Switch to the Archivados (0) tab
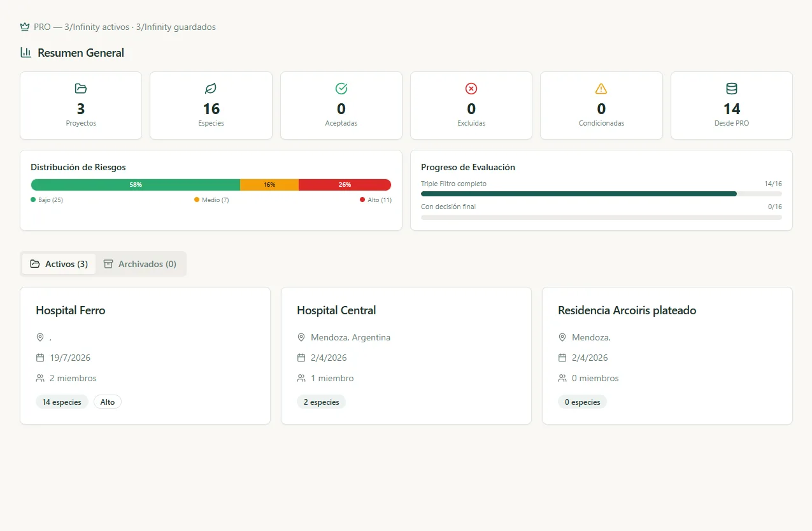This screenshot has width=812, height=531. (140, 264)
